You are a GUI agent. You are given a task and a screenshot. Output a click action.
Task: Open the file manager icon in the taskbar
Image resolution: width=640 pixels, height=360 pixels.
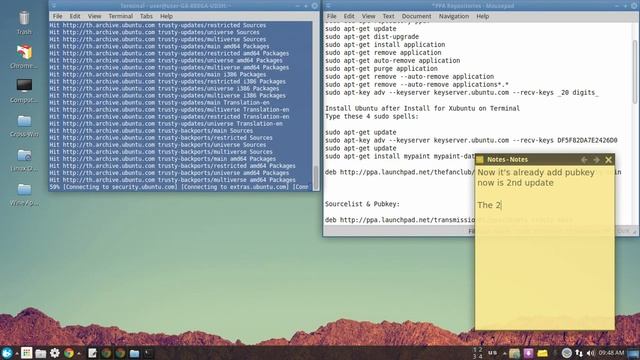click(40, 353)
